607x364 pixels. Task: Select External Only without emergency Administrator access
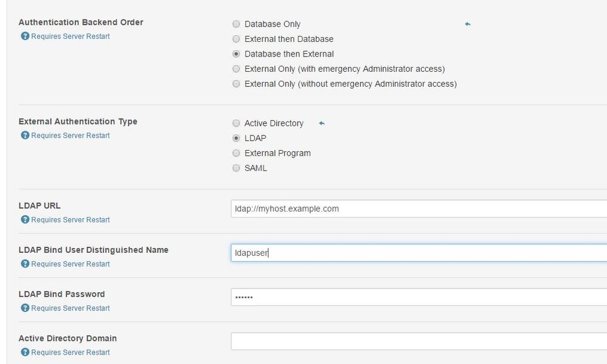237,84
